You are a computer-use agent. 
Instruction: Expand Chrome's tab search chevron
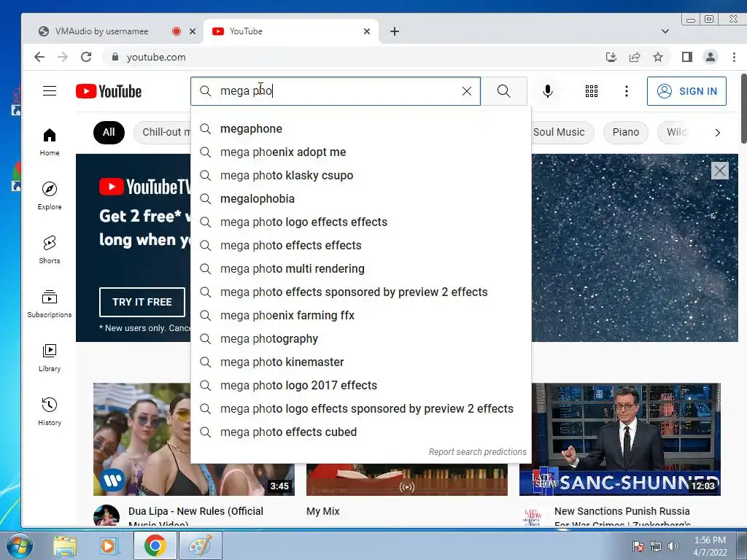pyautogui.click(x=665, y=31)
